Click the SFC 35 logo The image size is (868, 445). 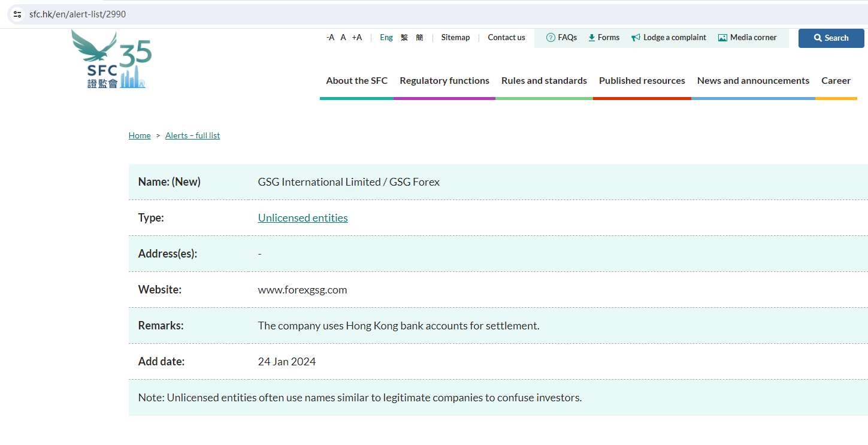pos(111,60)
